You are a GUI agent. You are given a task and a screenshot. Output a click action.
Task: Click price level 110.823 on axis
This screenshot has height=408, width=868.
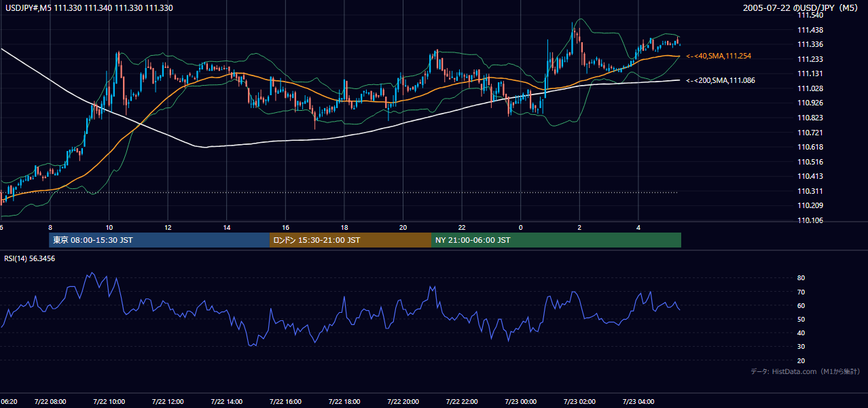point(810,118)
